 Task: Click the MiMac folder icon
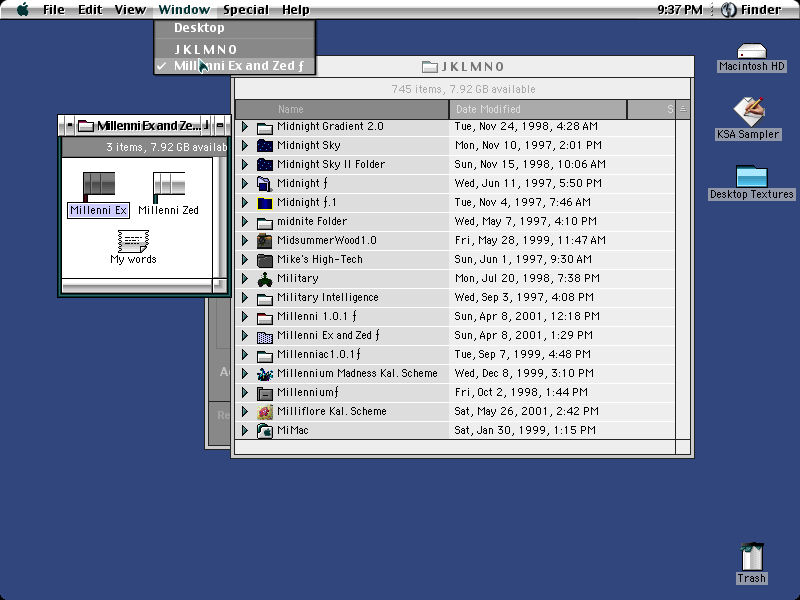pos(264,431)
